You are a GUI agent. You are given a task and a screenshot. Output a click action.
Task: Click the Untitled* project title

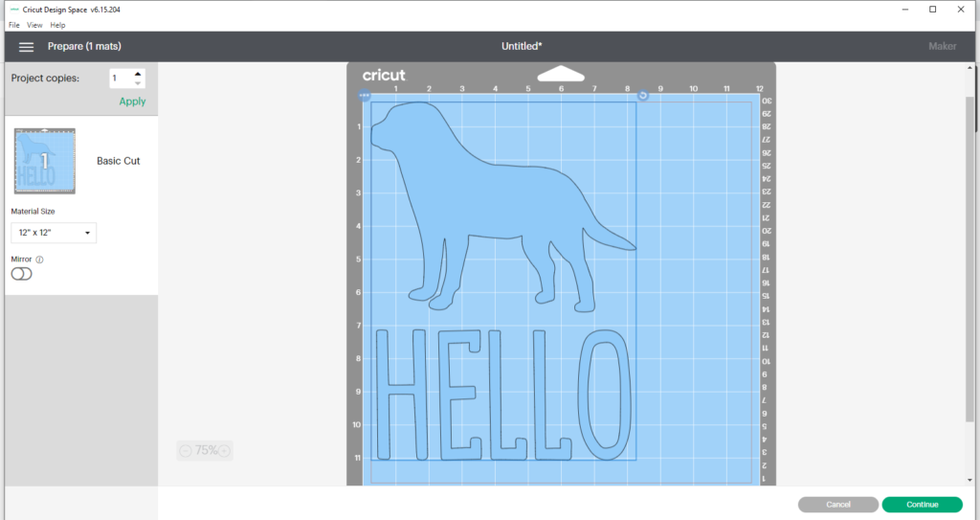522,46
